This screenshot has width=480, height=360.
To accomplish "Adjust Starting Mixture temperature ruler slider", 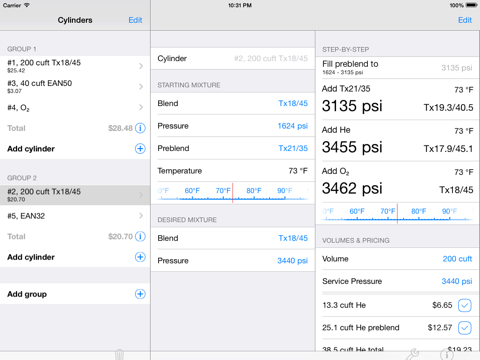I will pos(233,193).
